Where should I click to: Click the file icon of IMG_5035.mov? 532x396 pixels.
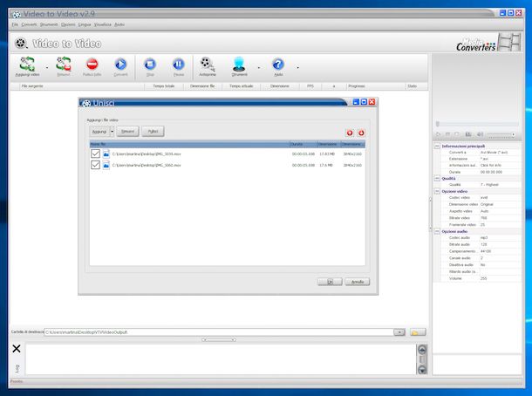[106, 154]
